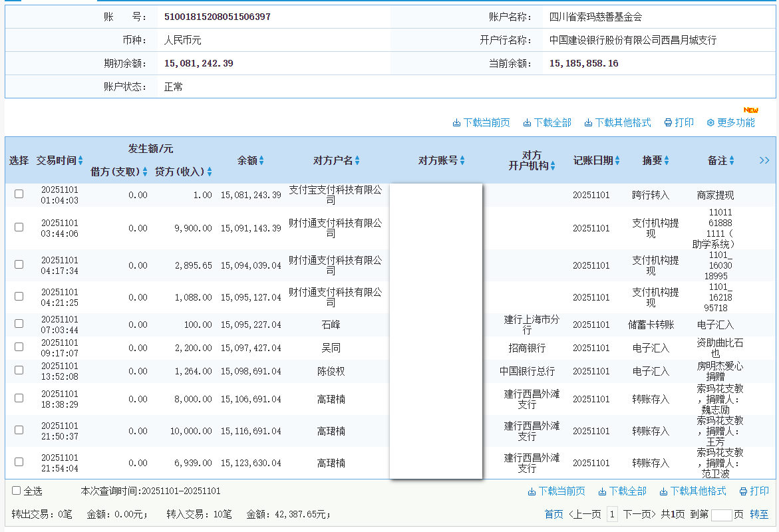Check the 21:54:04 高珺楠 transaction checkbox
779x532 pixels.
19,462
